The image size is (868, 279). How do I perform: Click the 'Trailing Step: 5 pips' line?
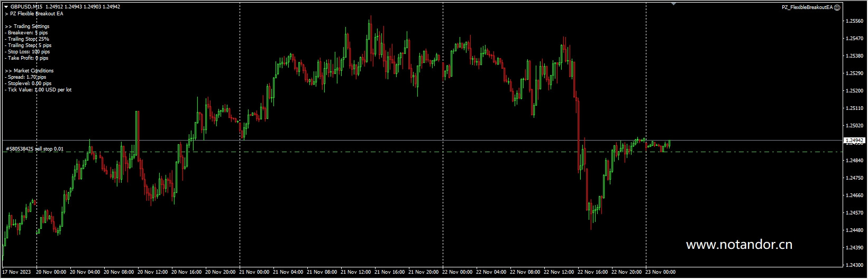(28, 45)
